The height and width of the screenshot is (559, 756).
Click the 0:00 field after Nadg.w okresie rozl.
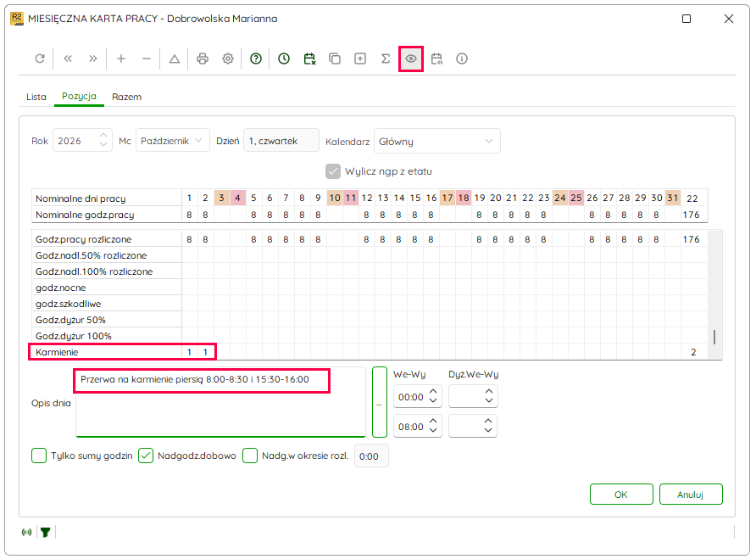(x=370, y=456)
